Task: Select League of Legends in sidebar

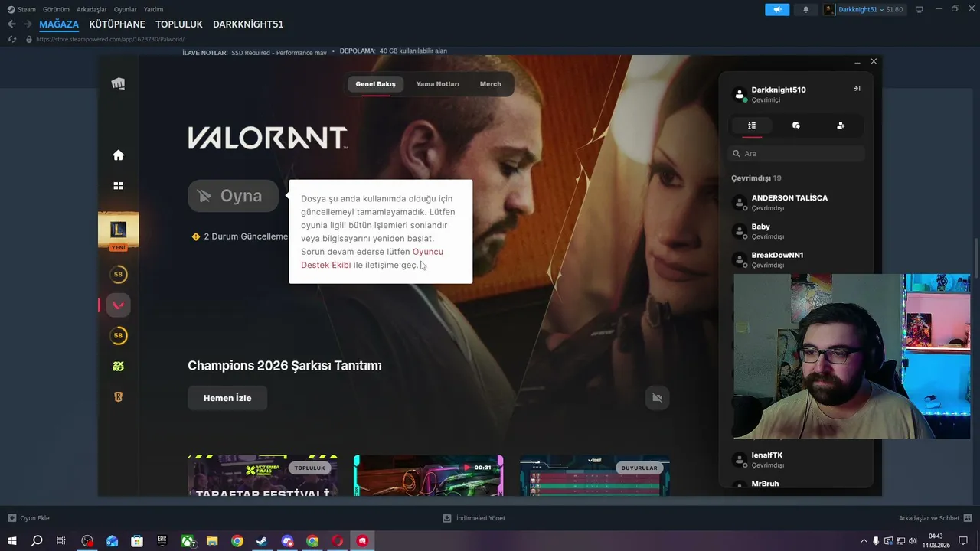Action: point(118,230)
